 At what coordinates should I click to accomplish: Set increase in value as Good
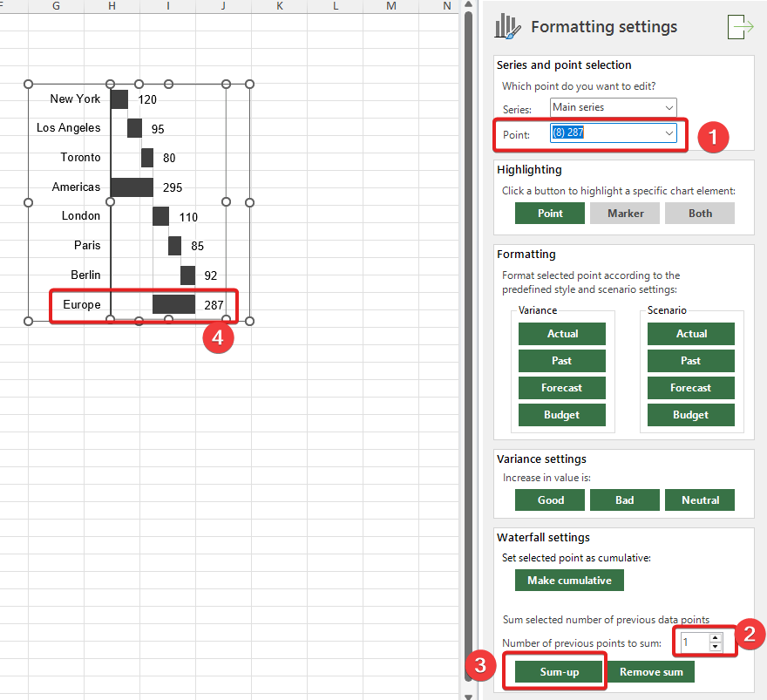click(x=550, y=500)
